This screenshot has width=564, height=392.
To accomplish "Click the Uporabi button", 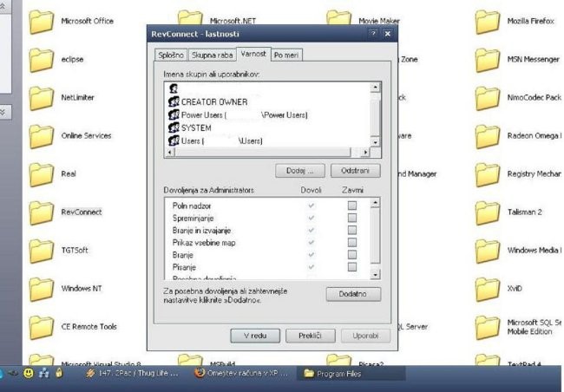I will (x=365, y=336).
